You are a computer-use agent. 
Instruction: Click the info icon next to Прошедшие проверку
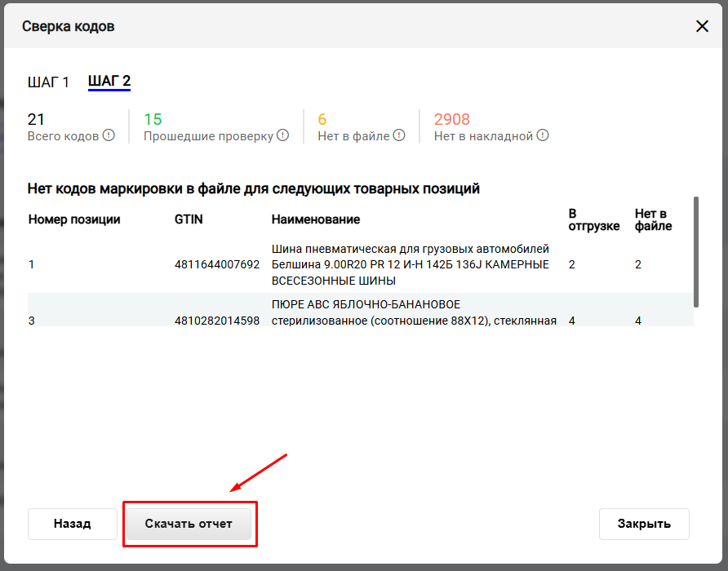coord(283,136)
